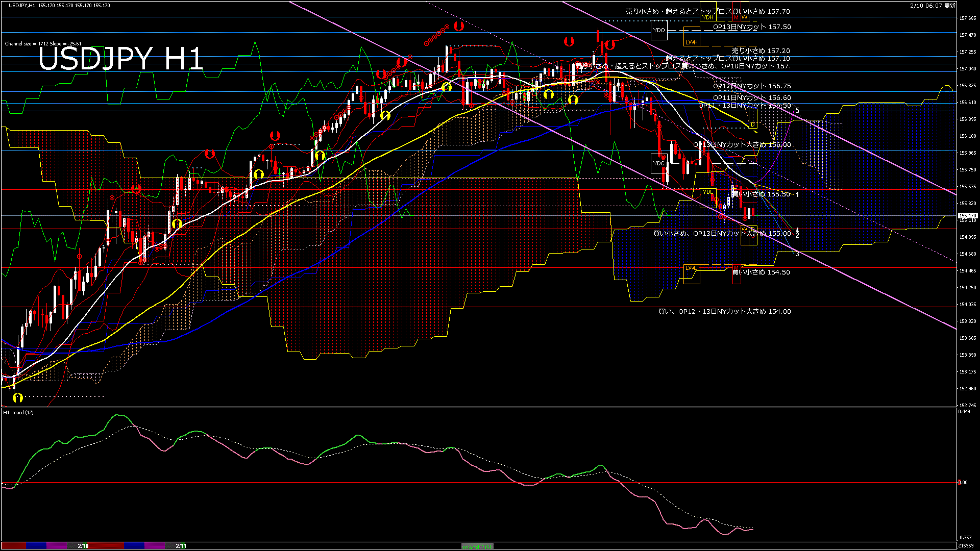Click the 買い小さめ 154.50 order label
This screenshot has width=980, height=551.
pyautogui.click(x=761, y=272)
